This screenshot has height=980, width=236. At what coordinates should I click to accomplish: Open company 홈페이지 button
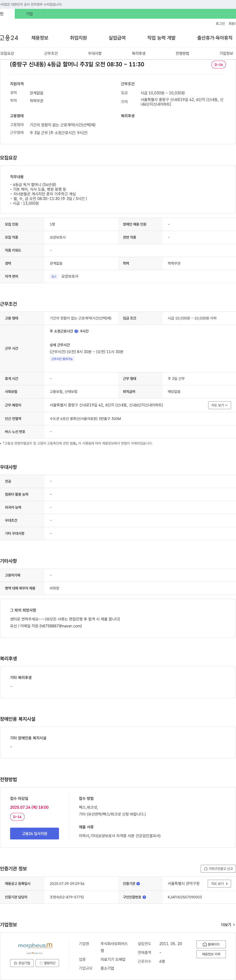211,944
